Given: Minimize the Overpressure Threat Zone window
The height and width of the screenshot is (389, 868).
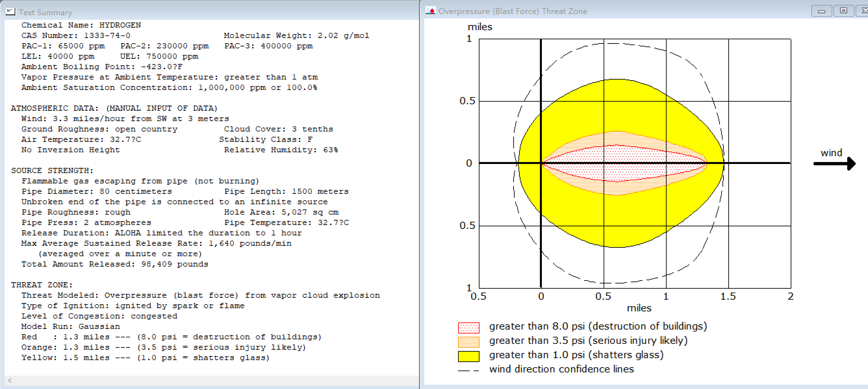Looking at the screenshot, I should 822,11.
